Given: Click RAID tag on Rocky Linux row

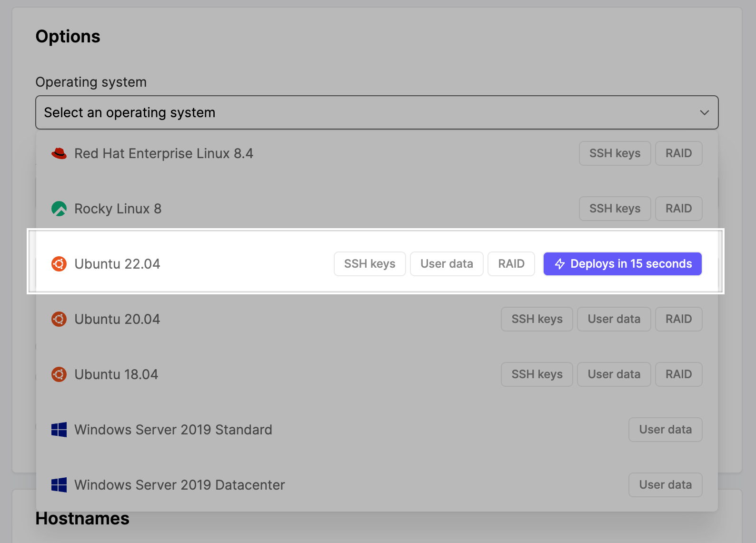Looking at the screenshot, I should [x=679, y=209].
